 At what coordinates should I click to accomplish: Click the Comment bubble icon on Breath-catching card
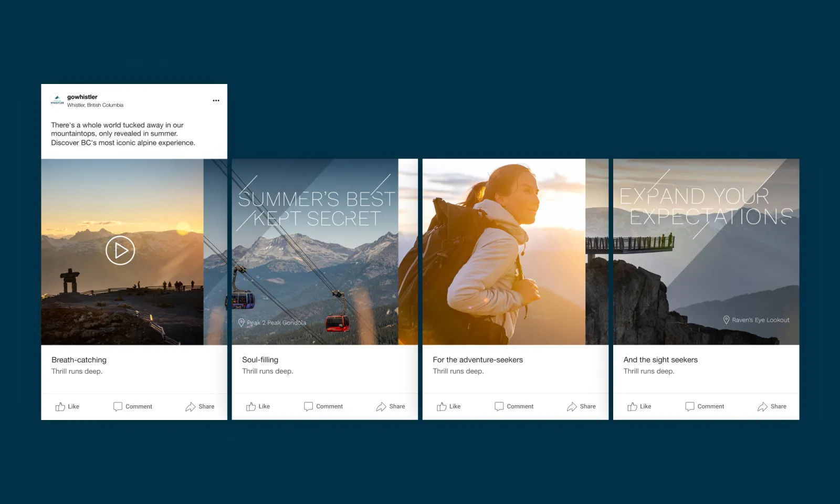[118, 406]
